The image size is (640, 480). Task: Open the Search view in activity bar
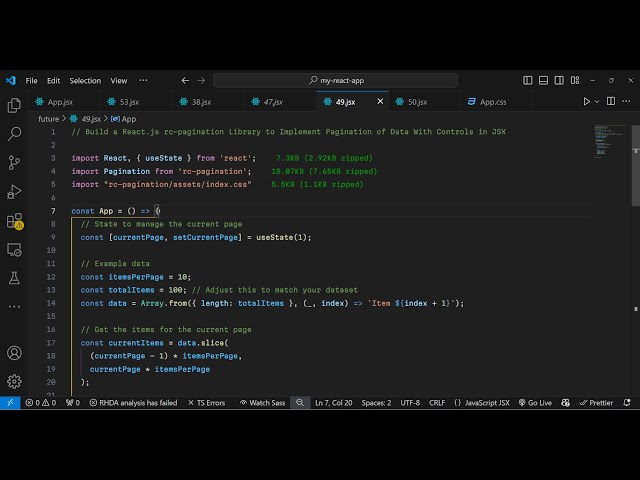coord(14,133)
